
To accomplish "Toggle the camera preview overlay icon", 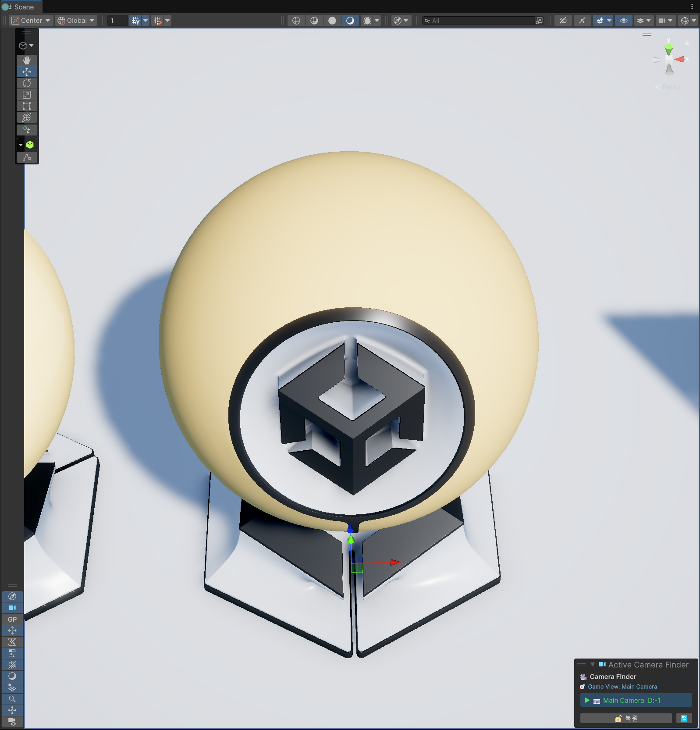I will [12, 721].
